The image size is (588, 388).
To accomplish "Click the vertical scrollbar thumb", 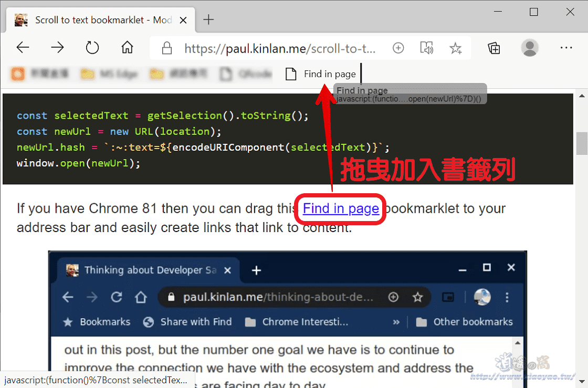I will pos(582,143).
